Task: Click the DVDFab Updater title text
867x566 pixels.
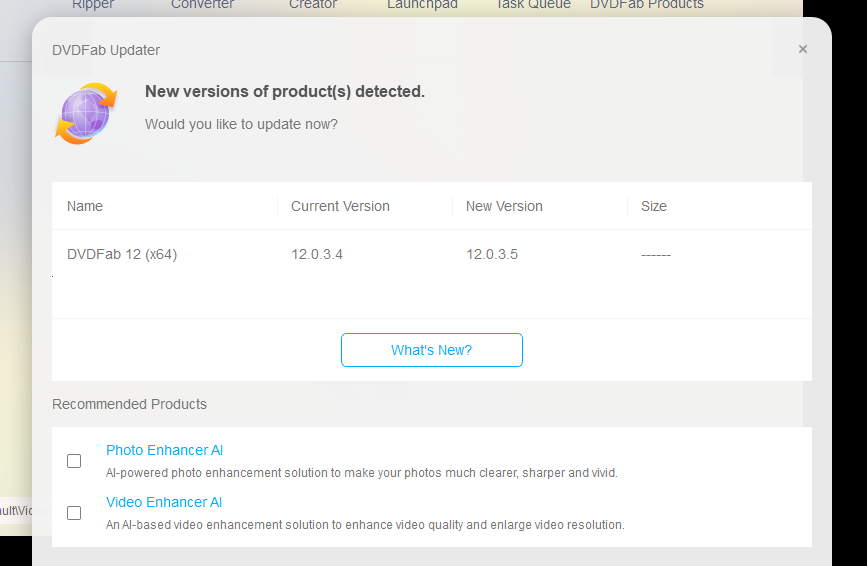Action: click(106, 50)
